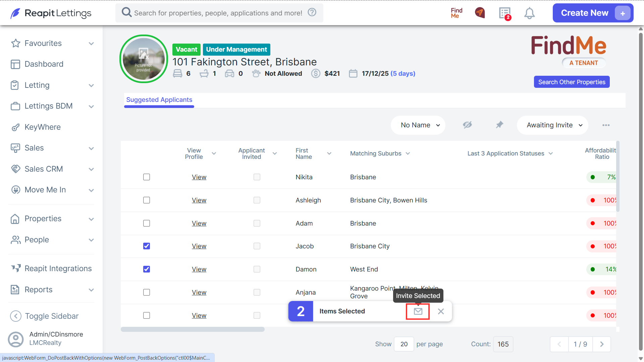Click the Invite Selected envelope icon
The width and height of the screenshot is (644, 362).
(418, 311)
